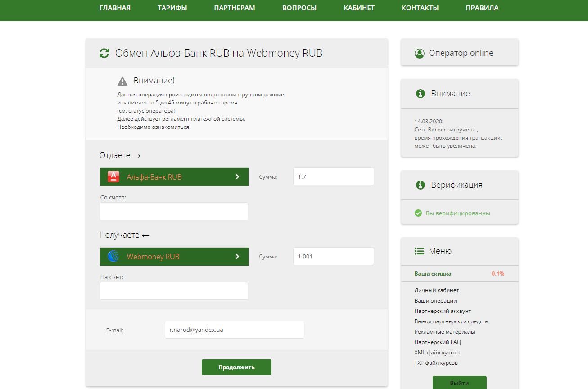The width and height of the screenshot is (588, 389).
Task: Go to КАБИНЕТ in the navigation bar
Action: (x=359, y=8)
